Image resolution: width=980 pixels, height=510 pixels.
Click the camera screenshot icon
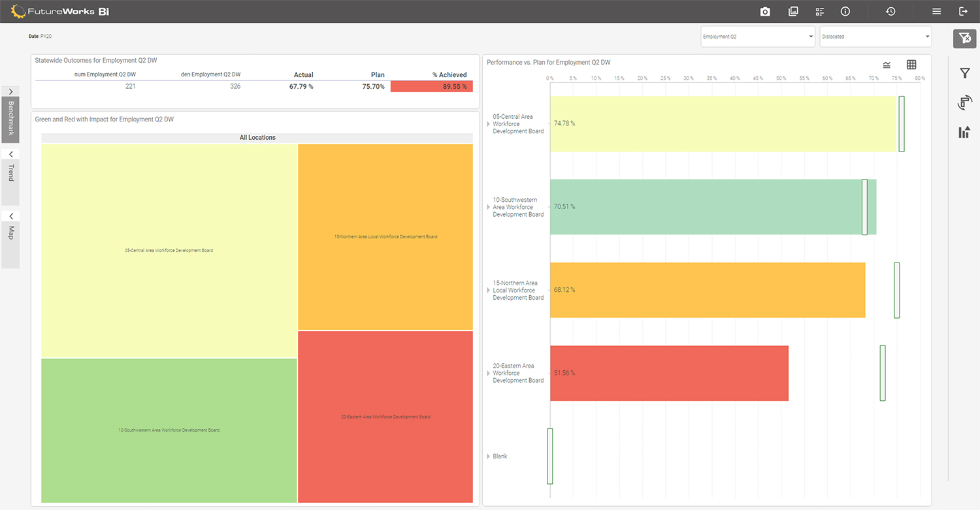(x=764, y=11)
